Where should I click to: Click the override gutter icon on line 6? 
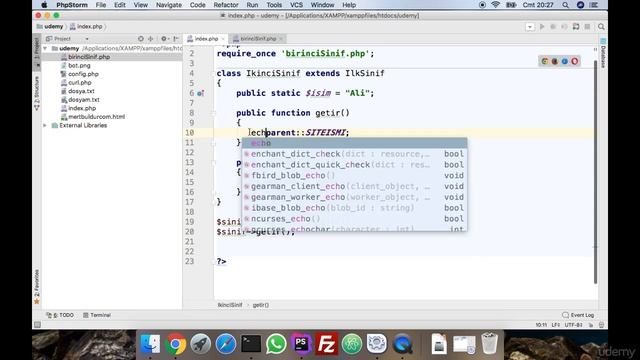[200, 93]
